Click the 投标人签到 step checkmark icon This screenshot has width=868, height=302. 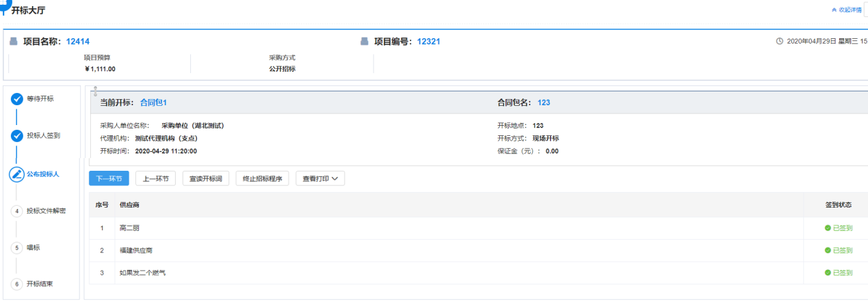(x=17, y=136)
